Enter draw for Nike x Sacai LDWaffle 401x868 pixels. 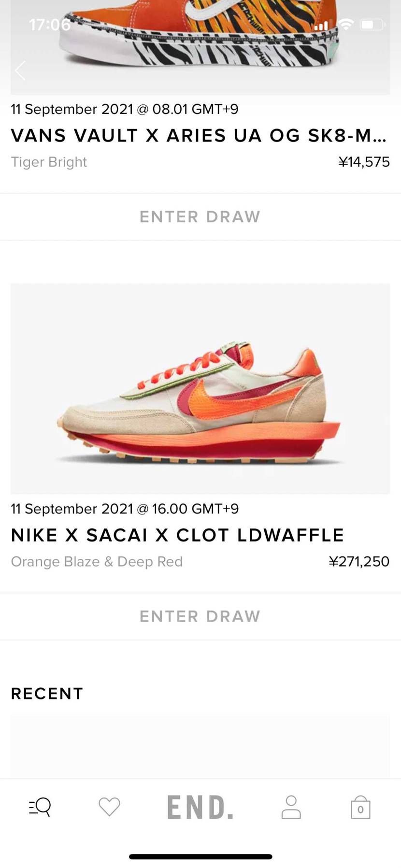[x=200, y=616]
